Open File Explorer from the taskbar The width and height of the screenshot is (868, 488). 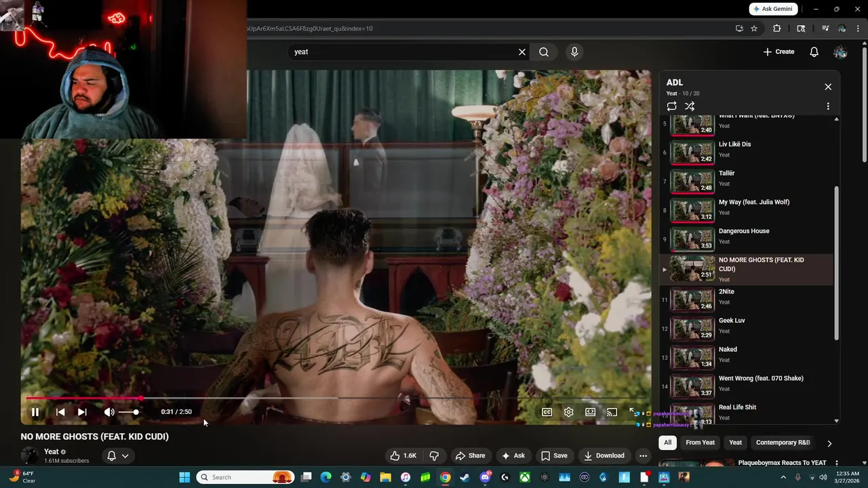[x=385, y=477]
